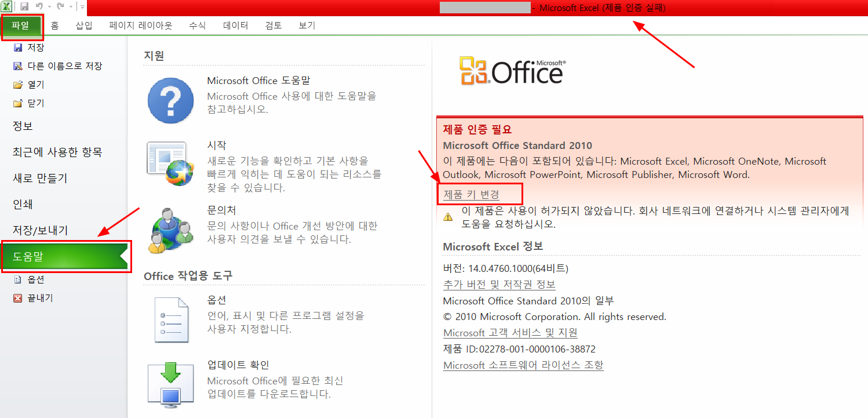Click the Microsoft Office logo
The height and width of the screenshot is (418, 868).
[512, 71]
